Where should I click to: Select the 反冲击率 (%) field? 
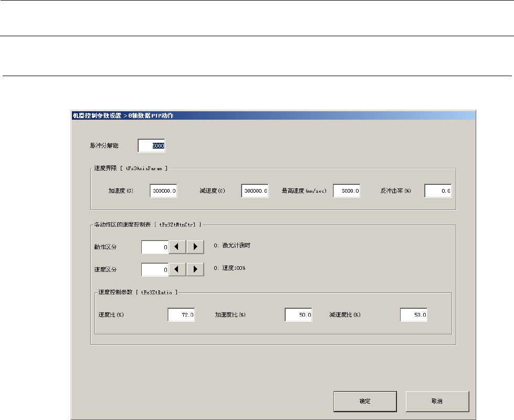[x=438, y=191]
